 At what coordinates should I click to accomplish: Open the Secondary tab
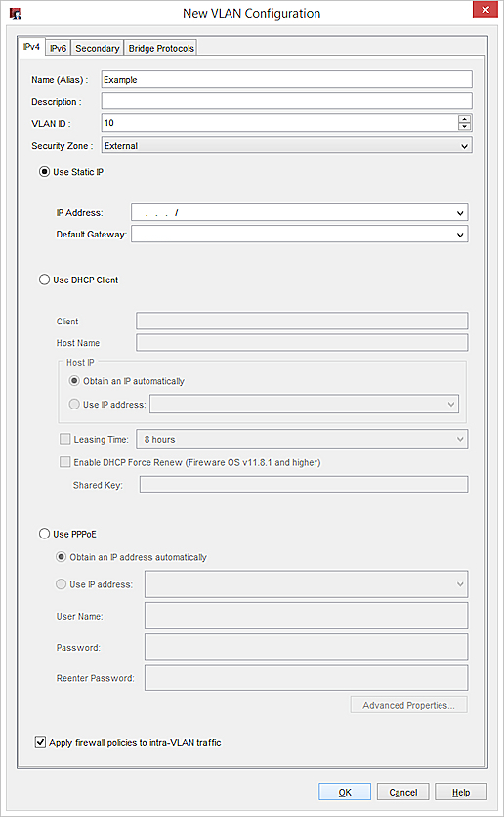pos(98,48)
